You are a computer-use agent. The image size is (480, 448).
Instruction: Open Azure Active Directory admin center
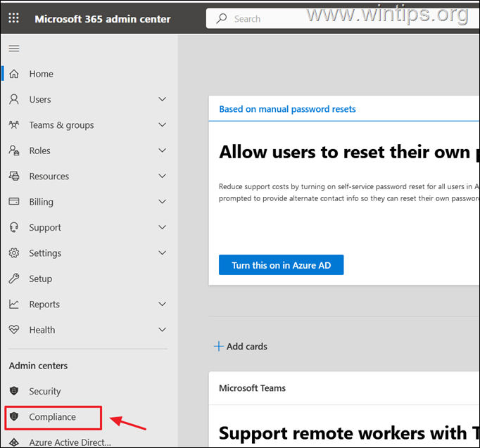[x=70, y=442]
